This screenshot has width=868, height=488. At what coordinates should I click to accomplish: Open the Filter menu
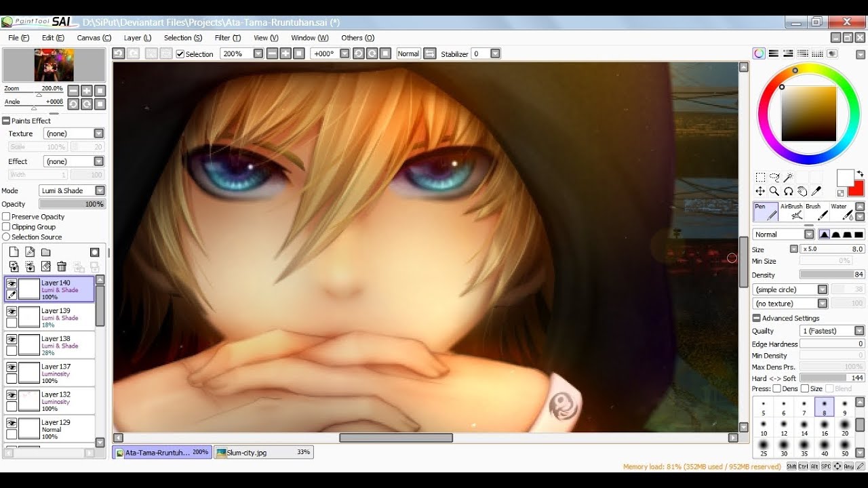tap(227, 38)
